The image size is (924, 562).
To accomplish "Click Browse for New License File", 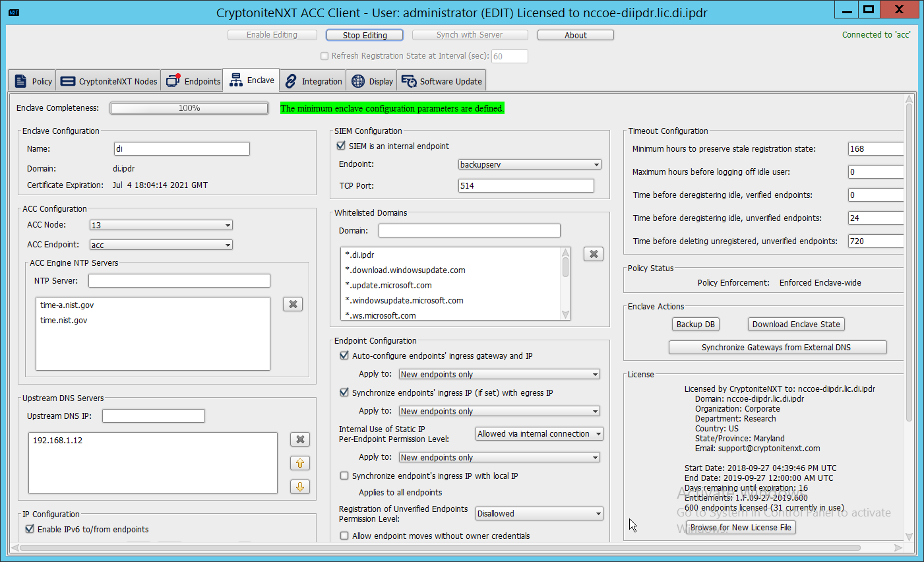I will point(741,527).
